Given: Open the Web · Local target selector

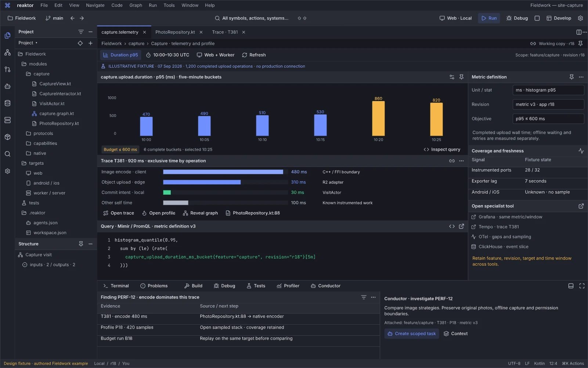Looking at the screenshot, I should pos(455,18).
